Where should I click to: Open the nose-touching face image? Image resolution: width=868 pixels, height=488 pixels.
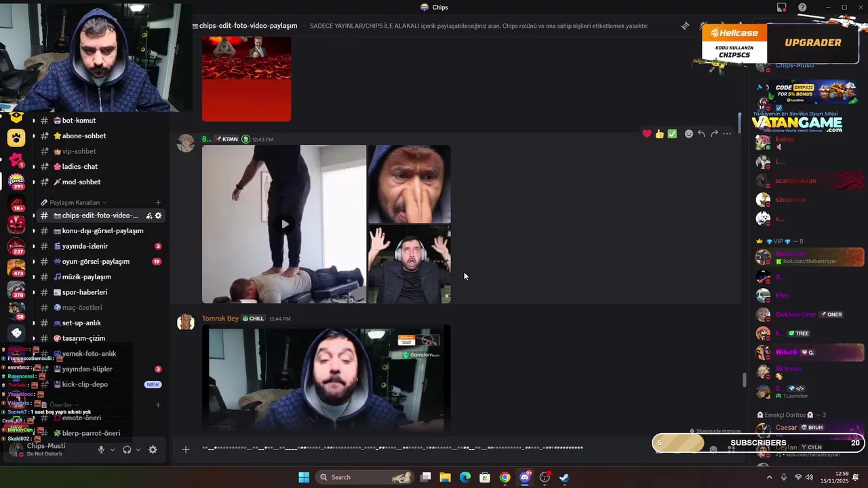409,184
